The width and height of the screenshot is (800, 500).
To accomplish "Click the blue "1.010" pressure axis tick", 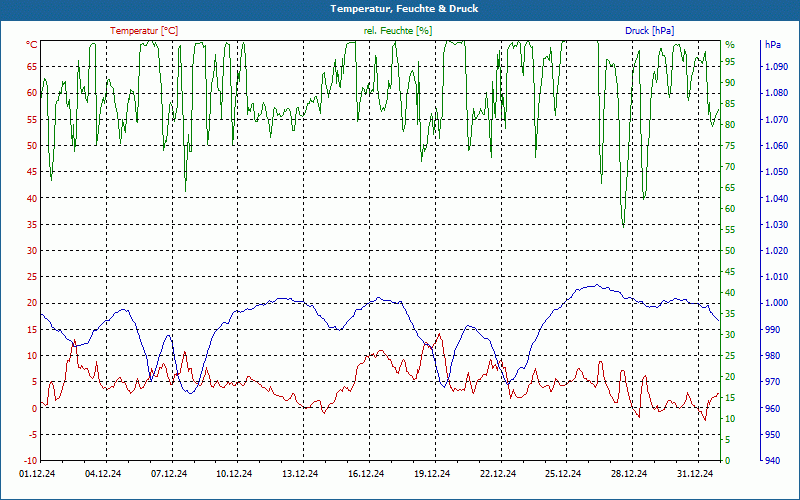I will click(x=777, y=277).
